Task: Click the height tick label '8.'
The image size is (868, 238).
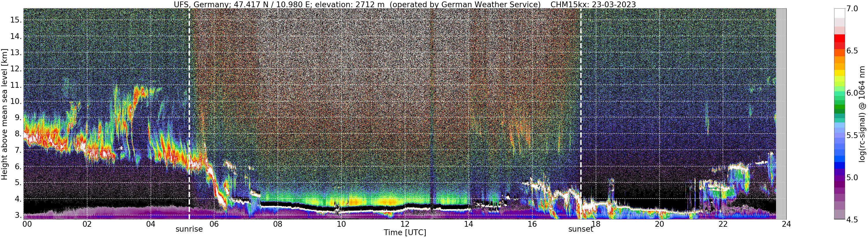Action: (18, 134)
